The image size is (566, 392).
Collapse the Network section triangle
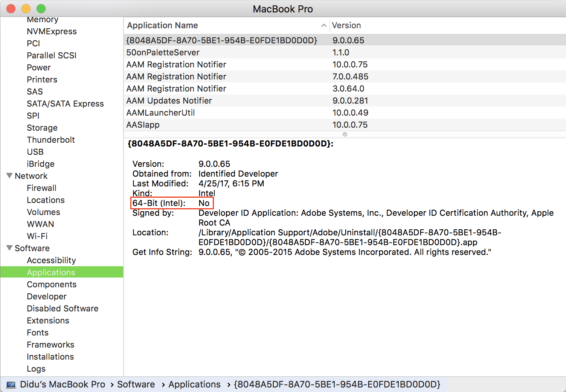pyautogui.click(x=9, y=175)
